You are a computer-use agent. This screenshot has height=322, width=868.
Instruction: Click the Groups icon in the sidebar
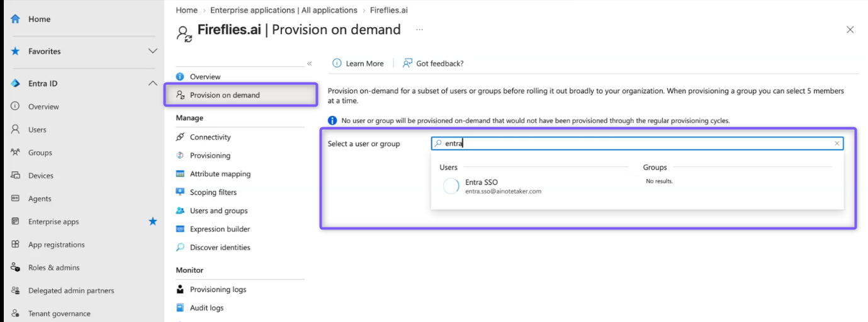click(x=16, y=152)
